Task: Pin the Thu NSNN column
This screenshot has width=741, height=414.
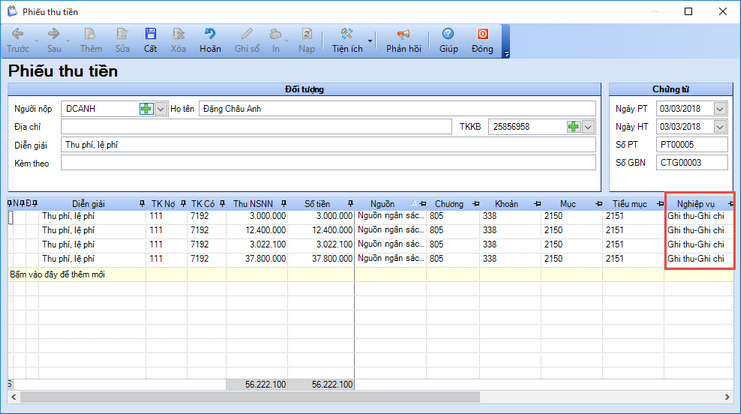Action: (284, 204)
